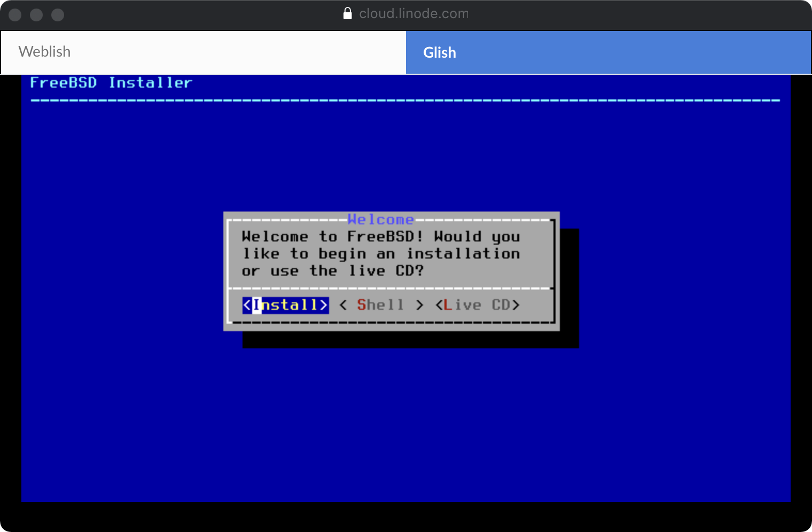Click the Welcome title of the dialog
Screen dimensions: 812x532
pyautogui.click(x=380, y=220)
